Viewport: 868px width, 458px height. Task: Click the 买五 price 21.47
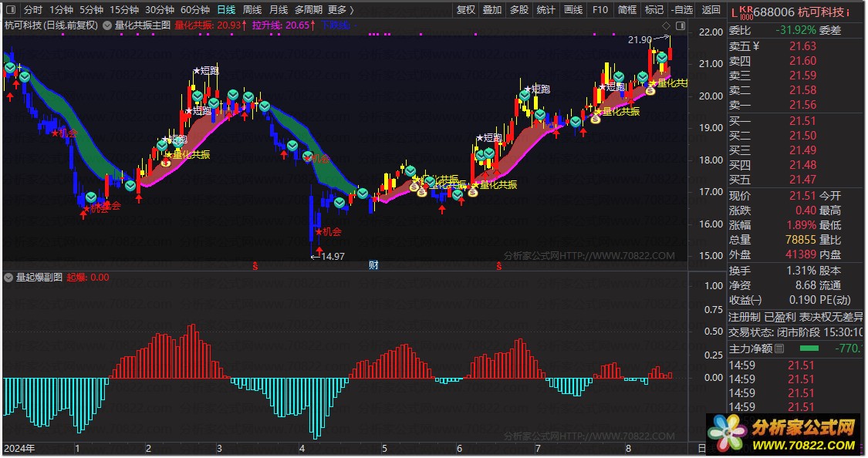tap(802, 180)
